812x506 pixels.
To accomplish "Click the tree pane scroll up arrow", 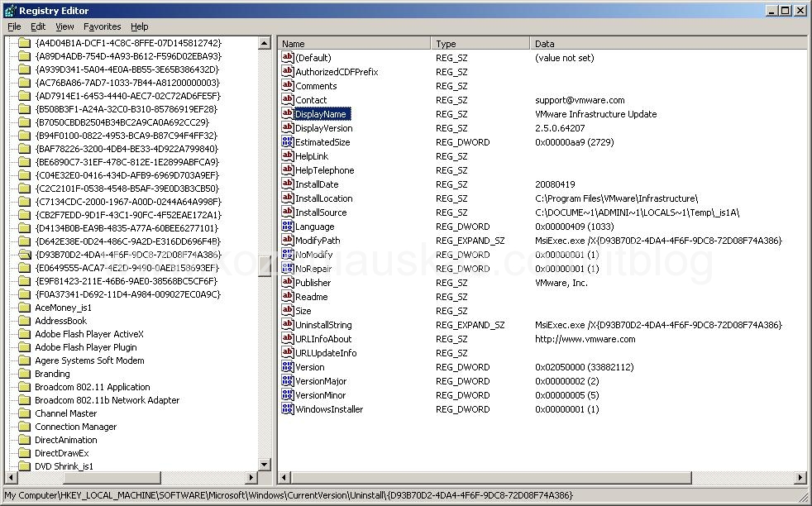I will pos(264,43).
